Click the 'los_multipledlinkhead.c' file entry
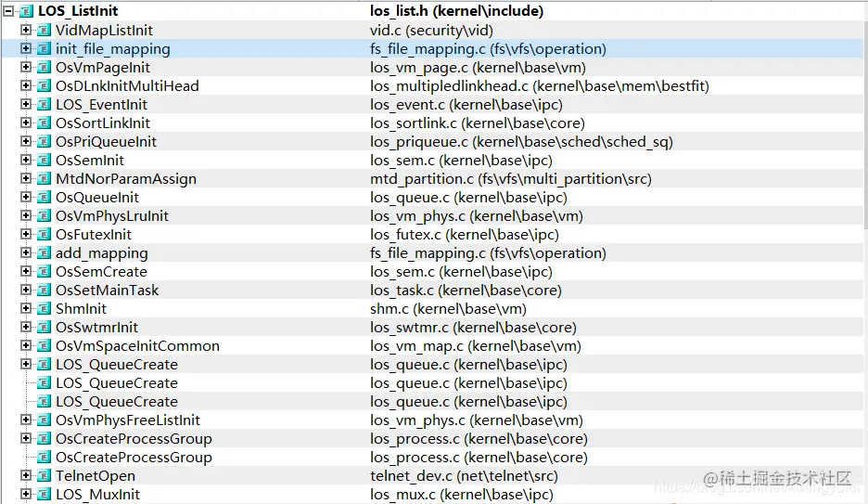This screenshot has width=868, height=504. [x=540, y=86]
